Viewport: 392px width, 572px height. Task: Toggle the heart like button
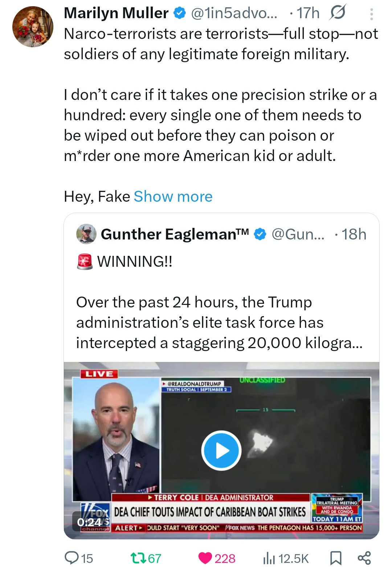[205, 558]
